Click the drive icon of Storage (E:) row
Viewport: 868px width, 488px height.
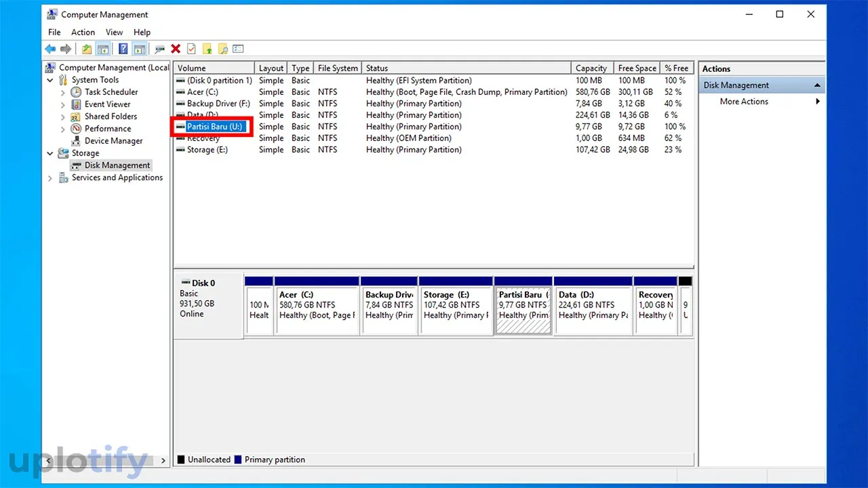click(180, 150)
